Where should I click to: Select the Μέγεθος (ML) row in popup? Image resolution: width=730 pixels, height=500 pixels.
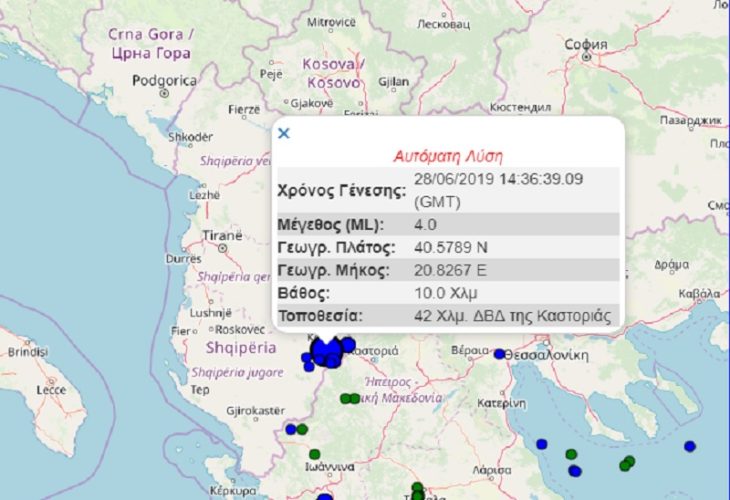click(446, 225)
